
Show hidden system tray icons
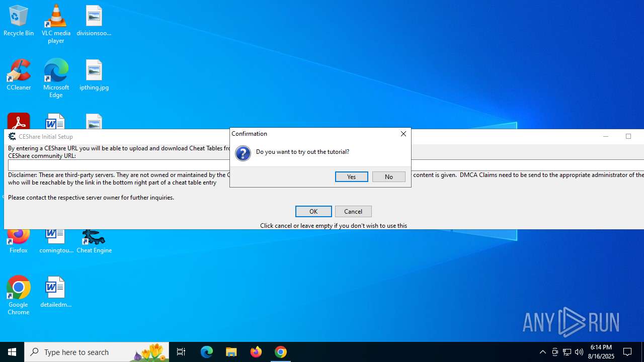pos(542,352)
